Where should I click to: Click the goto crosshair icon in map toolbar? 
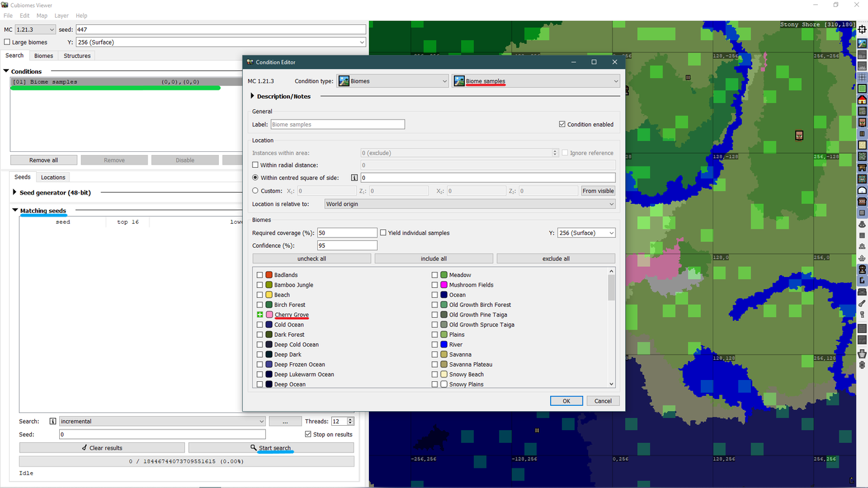pos(862,30)
